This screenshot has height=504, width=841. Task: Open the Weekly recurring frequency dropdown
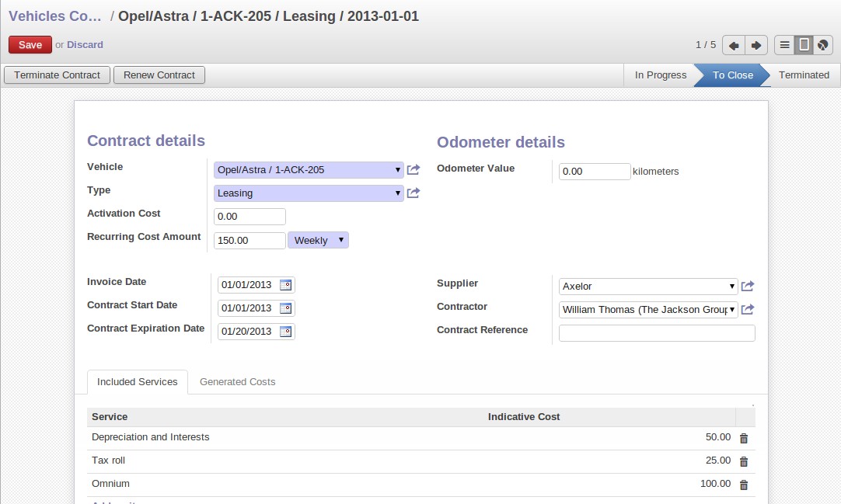(319, 241)
